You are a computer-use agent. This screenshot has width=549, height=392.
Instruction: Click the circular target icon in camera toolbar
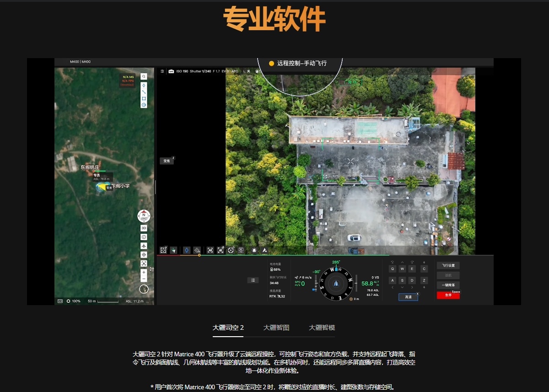click(231, 250)
